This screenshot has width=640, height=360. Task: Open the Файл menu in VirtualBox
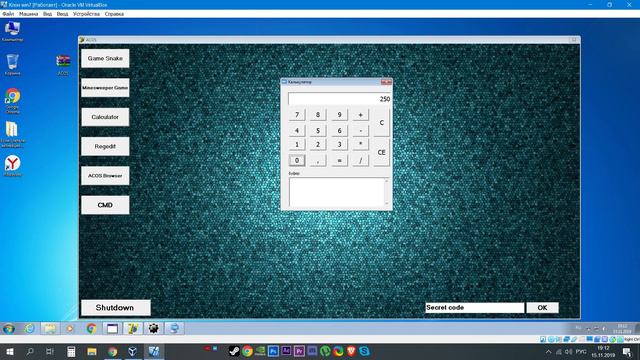coord(8,14)
